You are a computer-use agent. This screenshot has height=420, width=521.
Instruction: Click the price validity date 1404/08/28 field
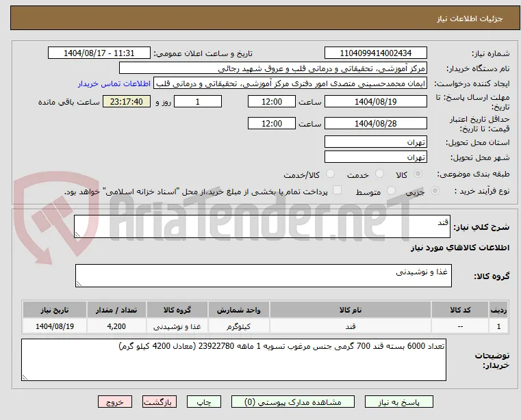coord(375,124)
